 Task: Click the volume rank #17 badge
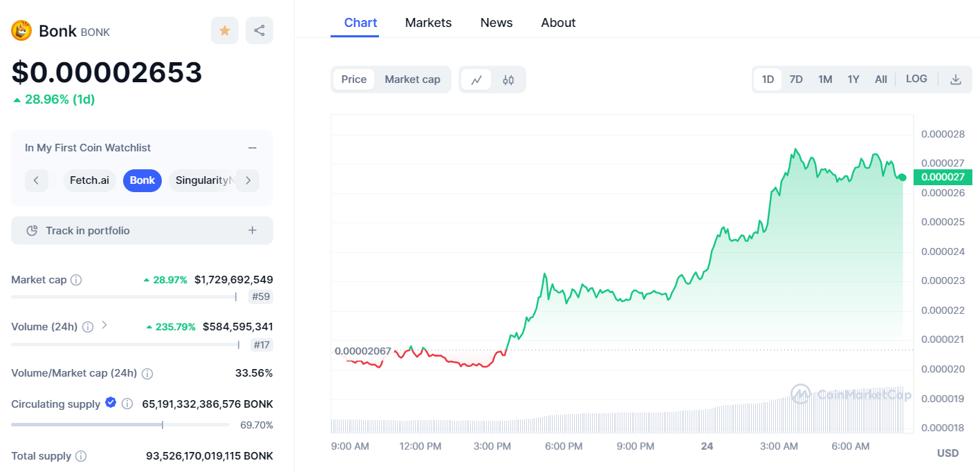click(261, 344)
